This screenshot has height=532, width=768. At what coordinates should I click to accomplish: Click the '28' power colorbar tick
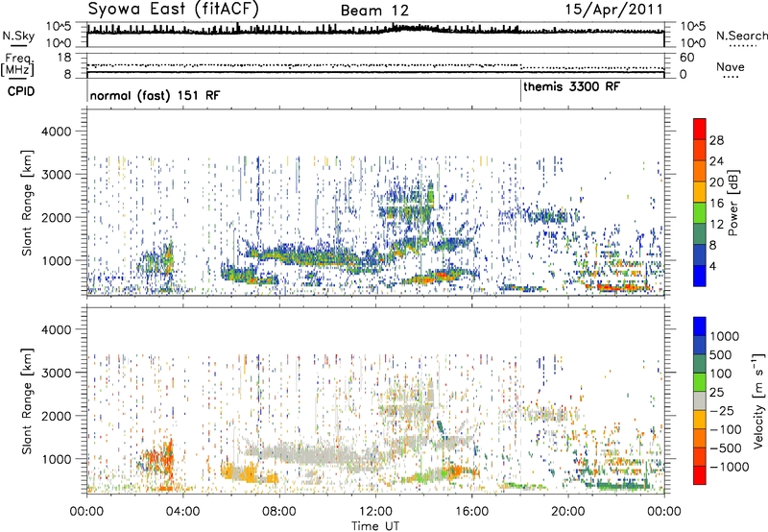pos(716,140)
